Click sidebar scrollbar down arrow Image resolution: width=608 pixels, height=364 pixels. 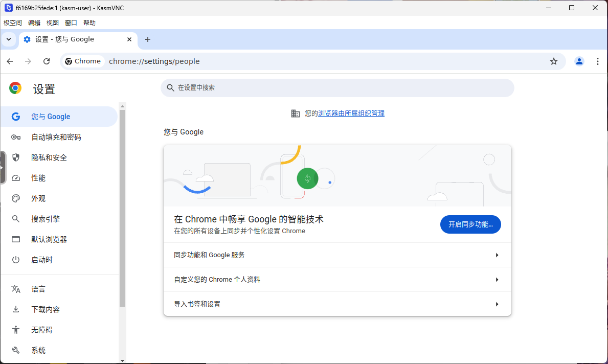pos(123,360)
